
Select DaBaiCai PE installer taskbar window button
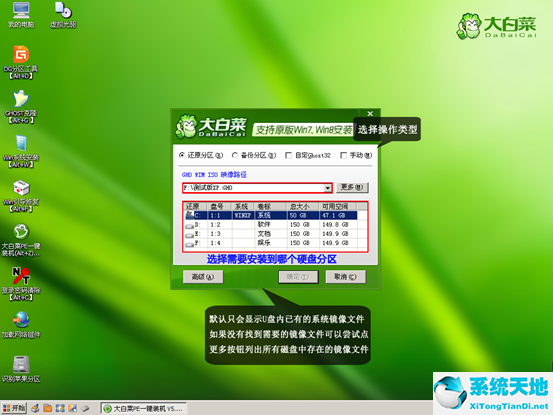pyautogui.click(x=144, y=409)
